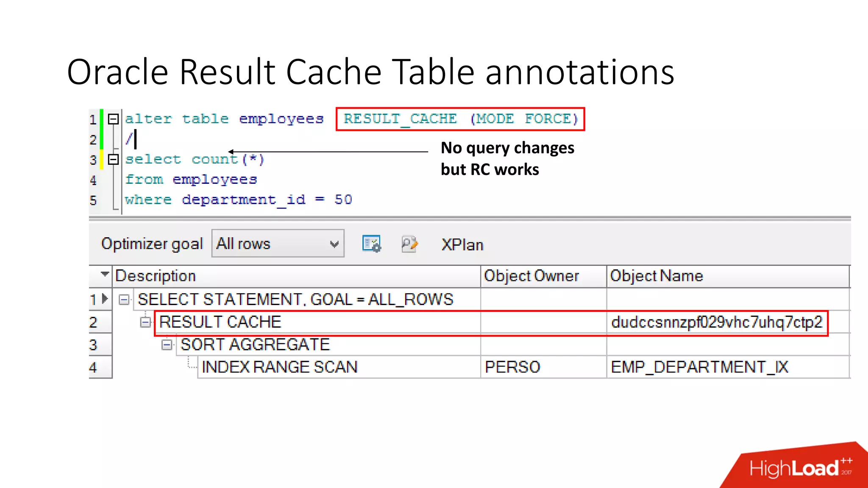Click 'alter table employees' code text
This screenshot has width=868, height=488.
(224, 119)
